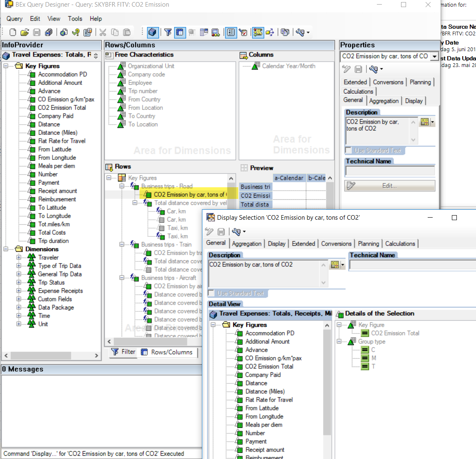The width and height of the screenshot is (476, 459).
Task: Click the Rows area scroll-up arrow
Action: point(231,179)
